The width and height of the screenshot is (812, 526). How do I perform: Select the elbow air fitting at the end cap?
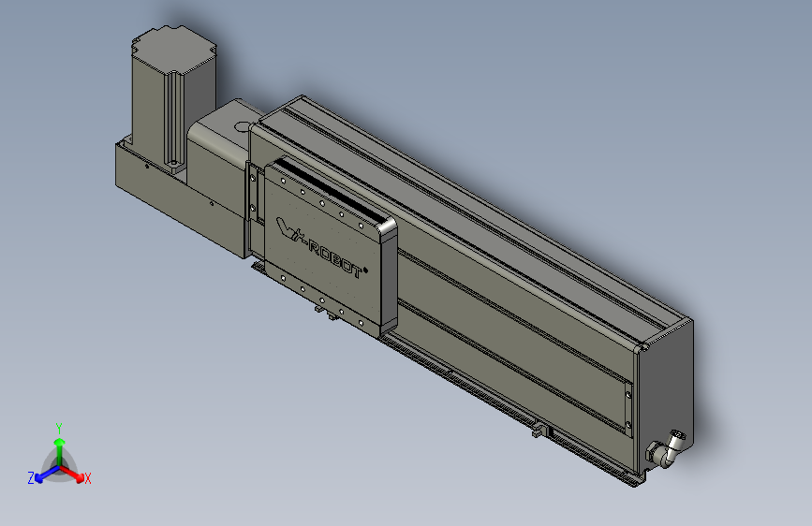(x=666, y=449)
